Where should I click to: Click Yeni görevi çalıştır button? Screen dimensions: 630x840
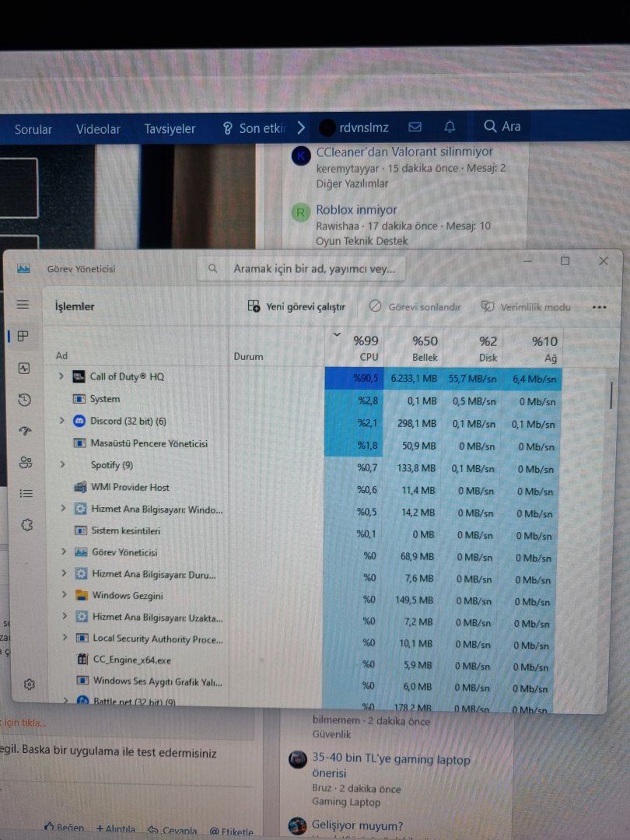[296, 306]
